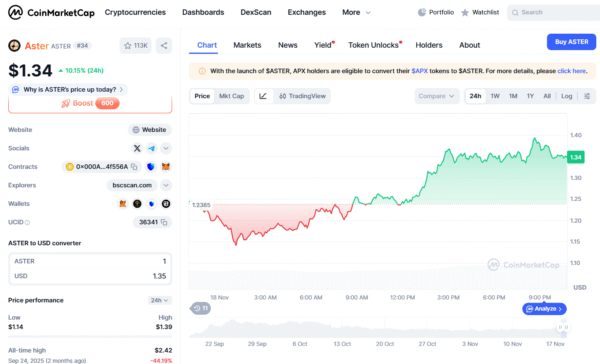This screenshot has height=364, width=600.
Task: Open the Cryptocurrencies menu
Action: (x=135, y=12)
